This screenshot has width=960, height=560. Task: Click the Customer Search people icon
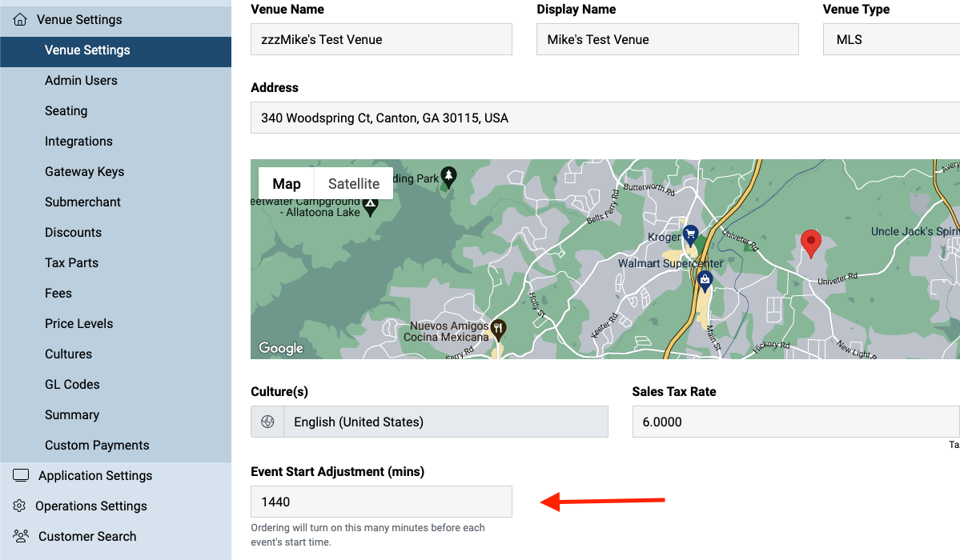21,536
